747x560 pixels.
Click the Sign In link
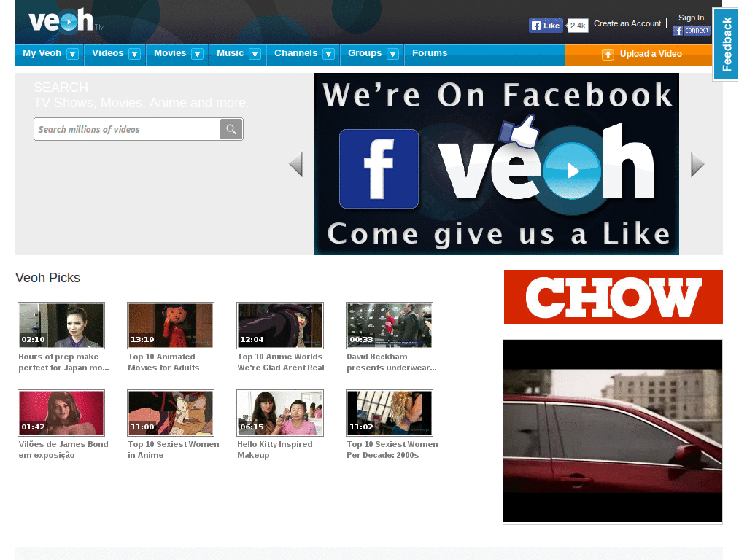[692, 17]
